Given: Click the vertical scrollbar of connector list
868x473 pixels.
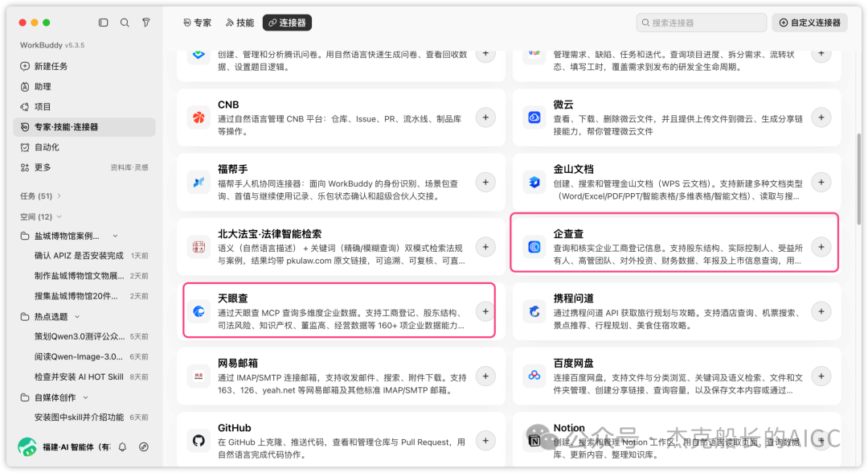Looking at the screenshot, I should tap(858, 179).
